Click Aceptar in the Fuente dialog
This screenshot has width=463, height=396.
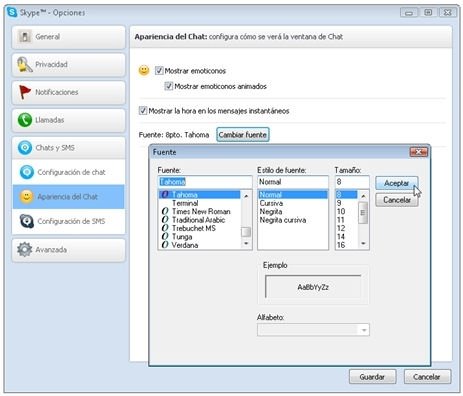(x=397, y=183)
